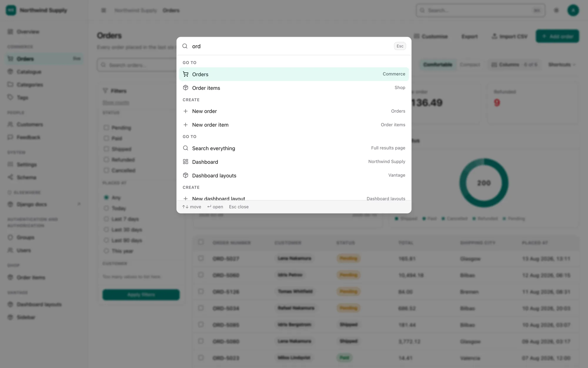The height and width of the screenshot is (368, 588).
Task: Click the Apply filters button in filter panel
Action: coord(141,295)
